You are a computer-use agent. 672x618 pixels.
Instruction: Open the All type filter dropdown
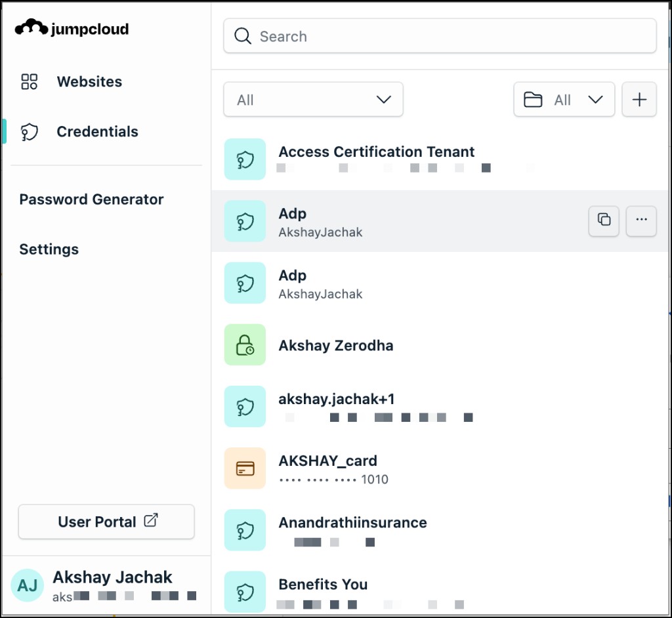click(x=313, y=100)
